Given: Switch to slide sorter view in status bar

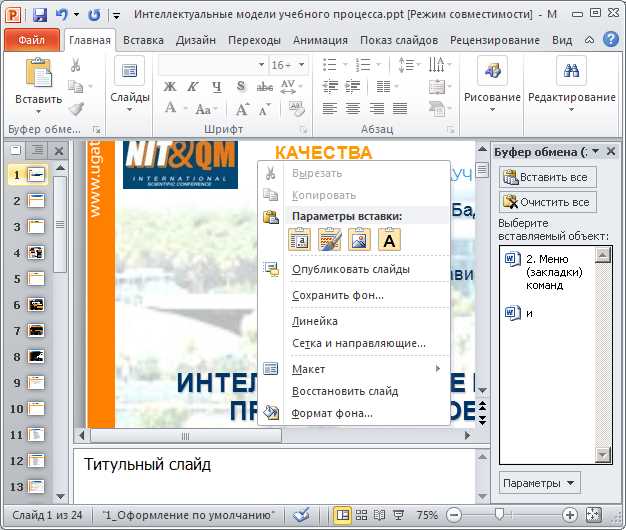Looking at the screenshot, I should (x=361, y=515).
